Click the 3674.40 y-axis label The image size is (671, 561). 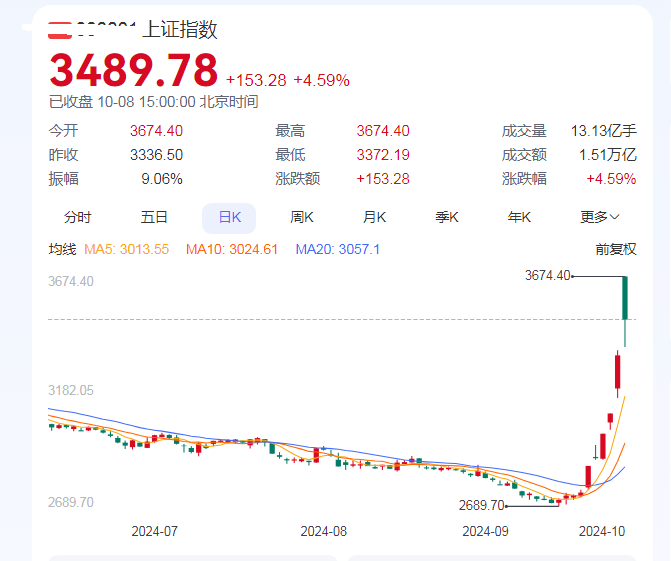point(71,281)
